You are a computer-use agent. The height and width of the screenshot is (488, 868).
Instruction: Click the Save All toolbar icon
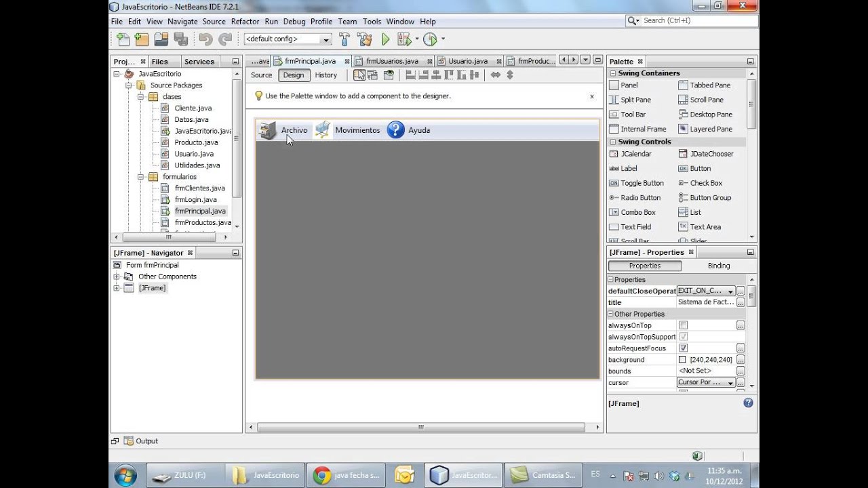(180, 39)
